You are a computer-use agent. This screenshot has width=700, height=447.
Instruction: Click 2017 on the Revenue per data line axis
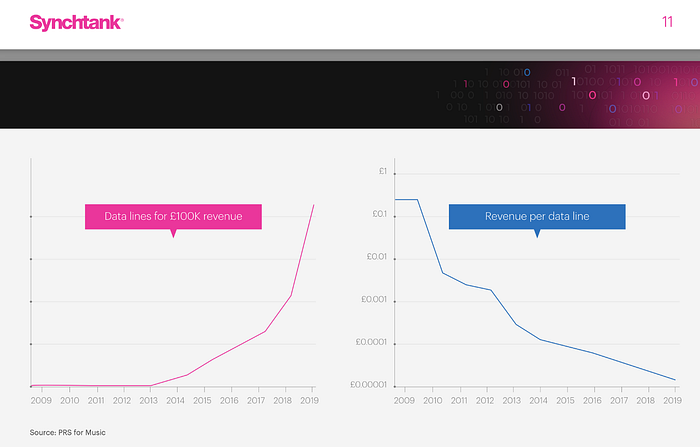click(619, 401)
